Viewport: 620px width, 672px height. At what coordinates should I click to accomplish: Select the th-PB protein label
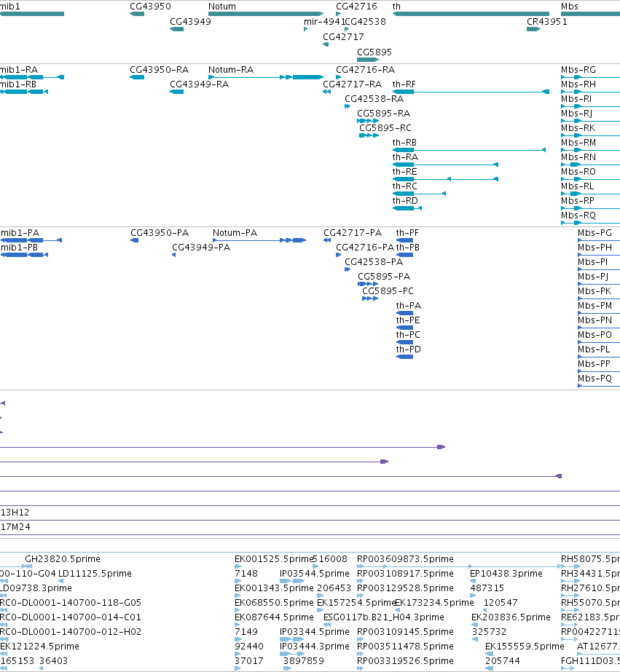pos(408,248)
